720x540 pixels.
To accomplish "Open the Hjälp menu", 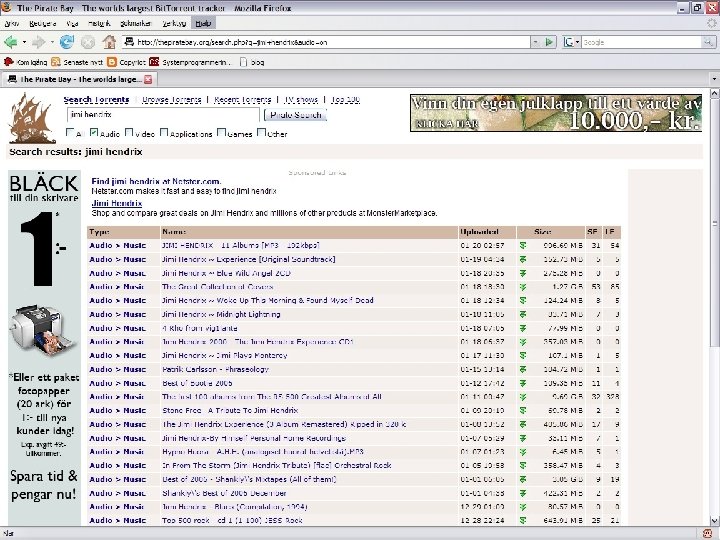I will 203,23.
